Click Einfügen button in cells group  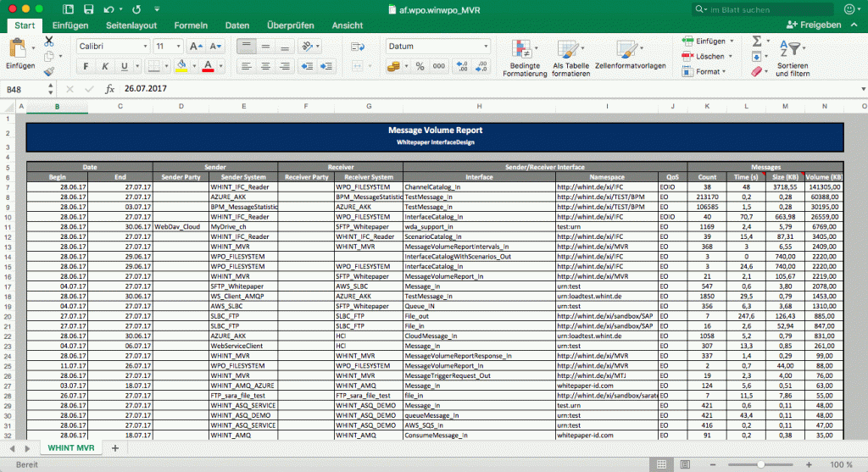(x=708, y=41)
